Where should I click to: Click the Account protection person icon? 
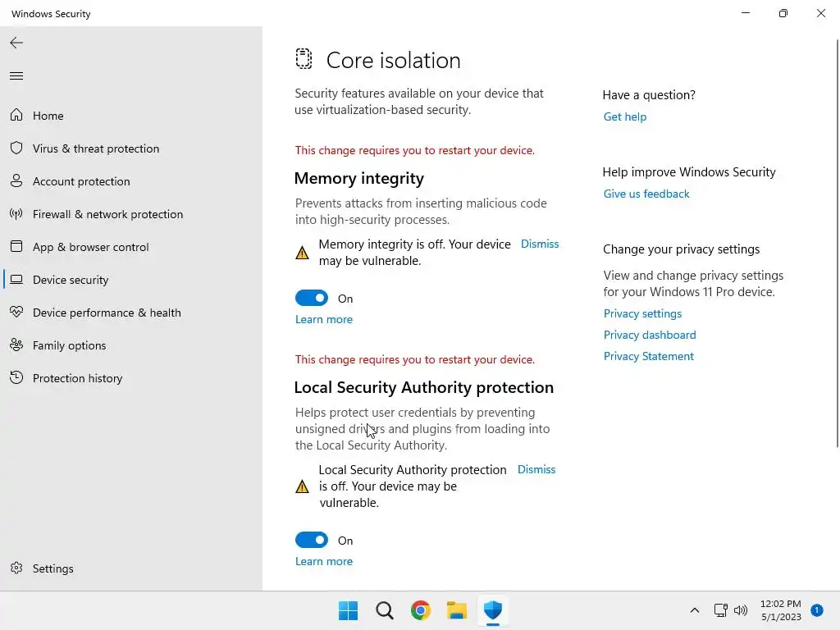[16, 180]
